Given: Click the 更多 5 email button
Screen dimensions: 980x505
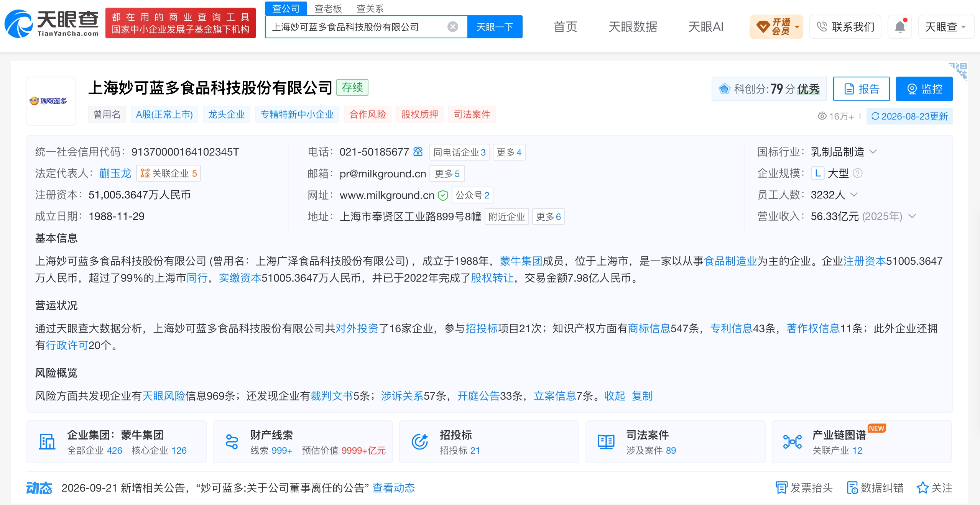Looking at the screenshot, I should tap(447, 174).
